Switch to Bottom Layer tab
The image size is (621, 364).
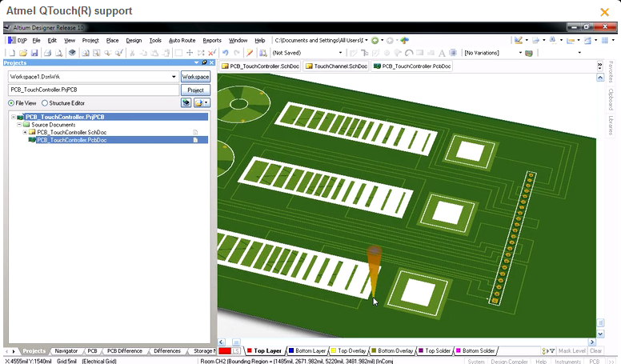click(x=306, y=351)
